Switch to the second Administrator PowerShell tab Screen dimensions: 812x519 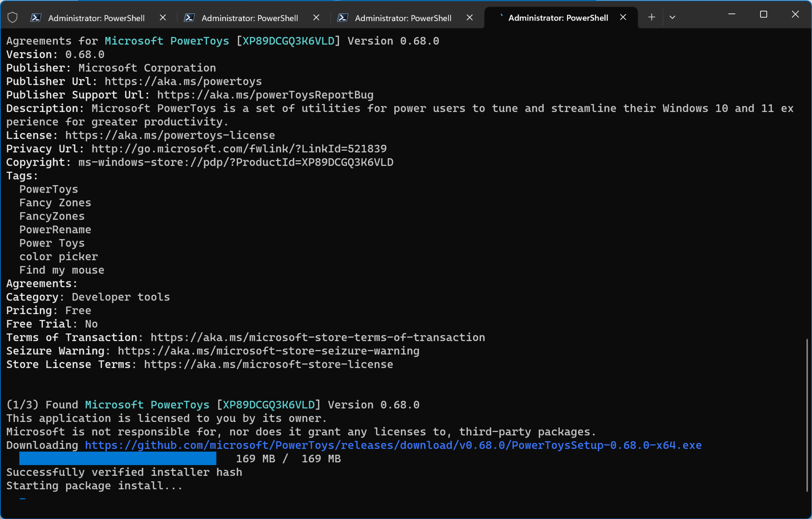pyautogui.click(x=249, y=17)
